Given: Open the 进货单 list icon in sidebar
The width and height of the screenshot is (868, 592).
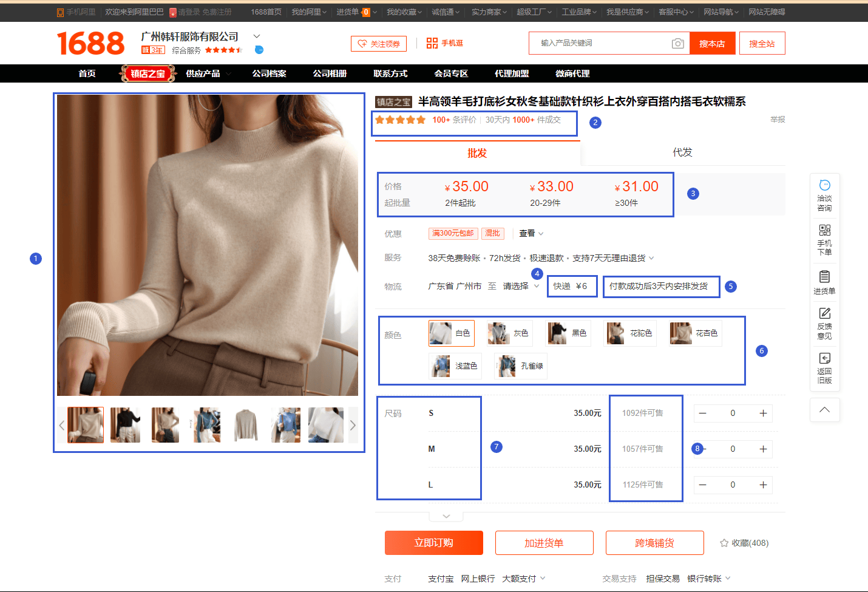Looking at the screenshot, I should [824, 276].
